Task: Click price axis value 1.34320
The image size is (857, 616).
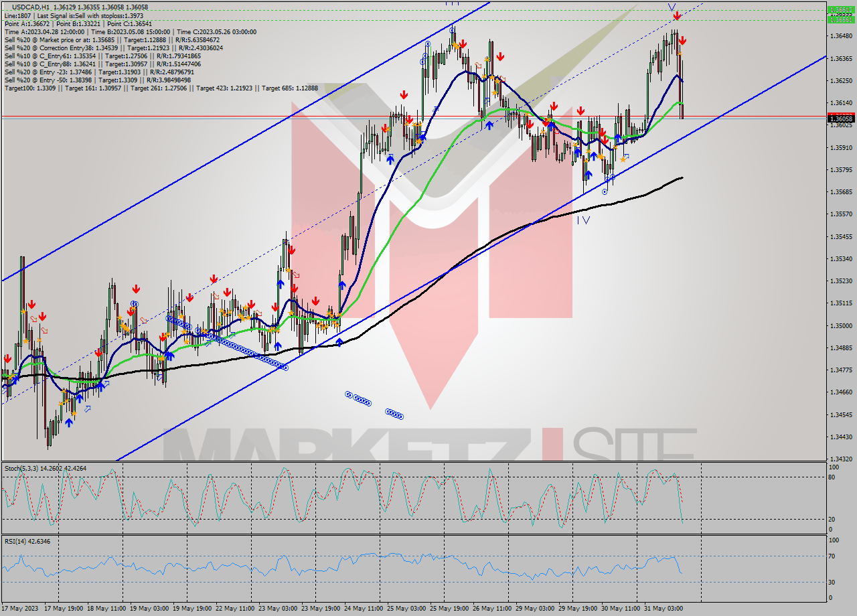Action: click(x=841, y=459)
